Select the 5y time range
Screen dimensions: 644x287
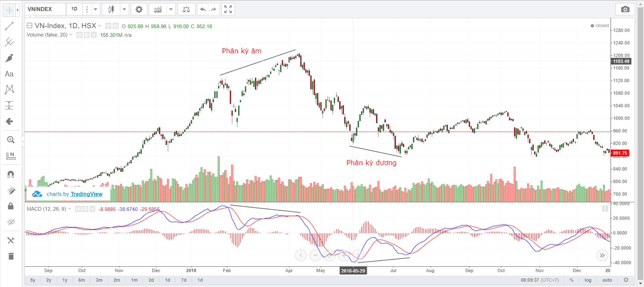click(x=33, y=280)
